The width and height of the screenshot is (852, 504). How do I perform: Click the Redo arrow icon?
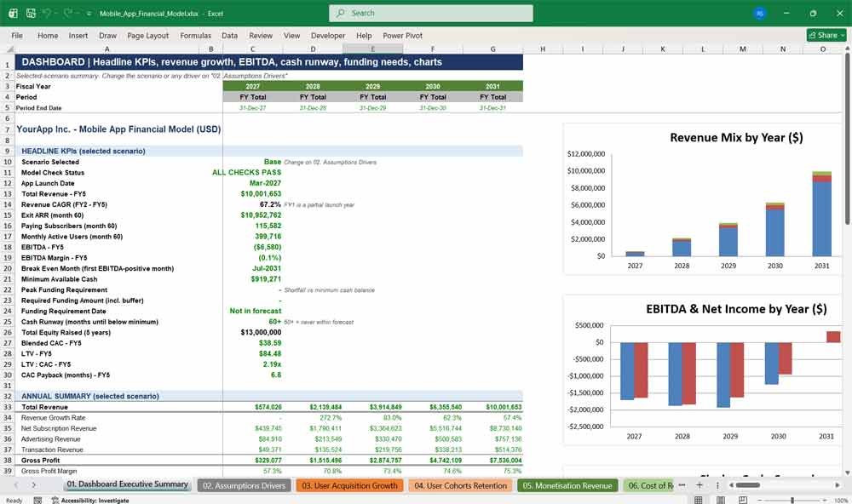pyautogui.click(x=67, y=13)
